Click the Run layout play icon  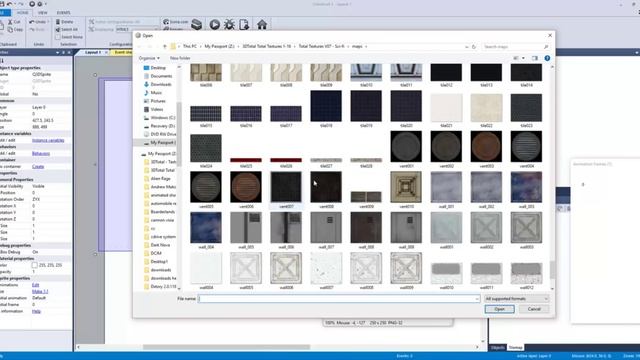(x=214, y=24)
